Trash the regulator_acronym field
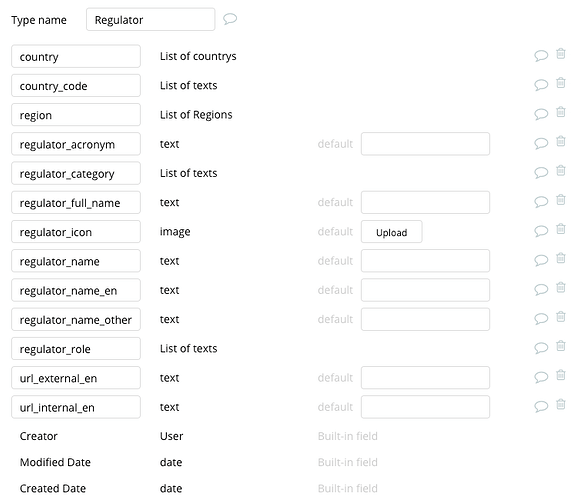 561,141
